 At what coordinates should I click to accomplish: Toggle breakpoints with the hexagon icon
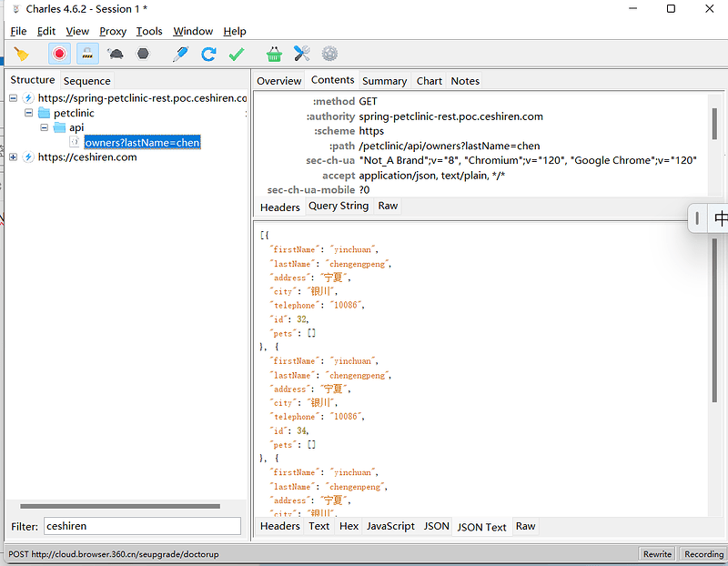click(x=143, y=54)
